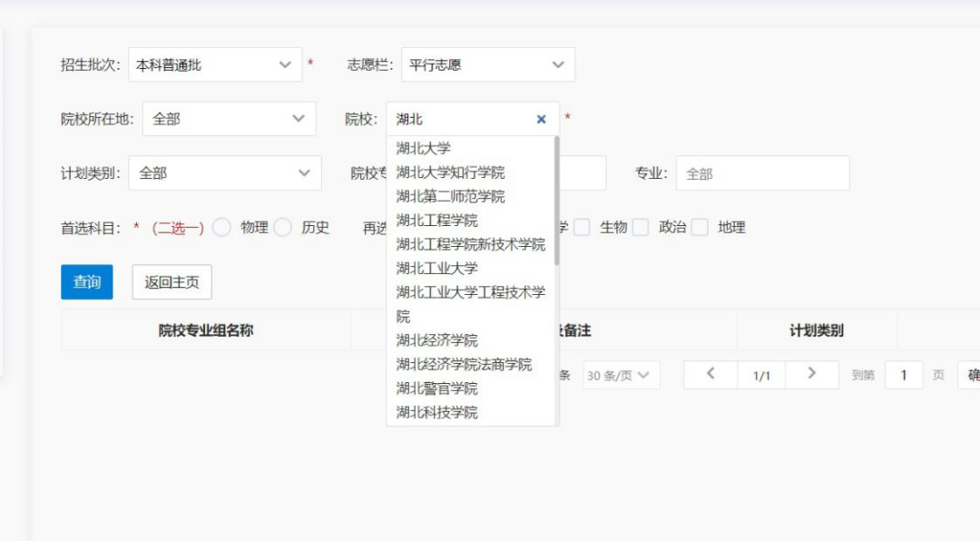This screenshot has height=541, width=980.
Task: Go to previous page arrow
Action: (710, 375)
